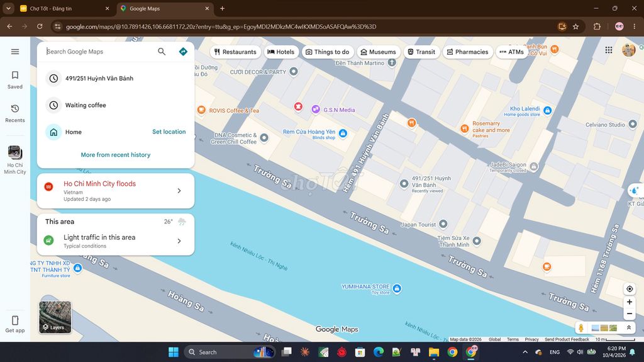The image size is (644, 362).
Task: Click the Get app phone icon
Action: [15, 320]
